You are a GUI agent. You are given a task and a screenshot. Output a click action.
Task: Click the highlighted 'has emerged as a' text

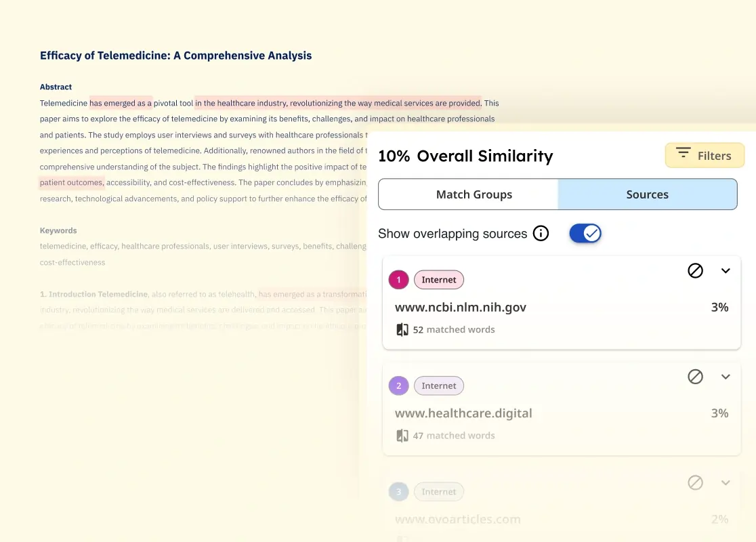[121, 103]
